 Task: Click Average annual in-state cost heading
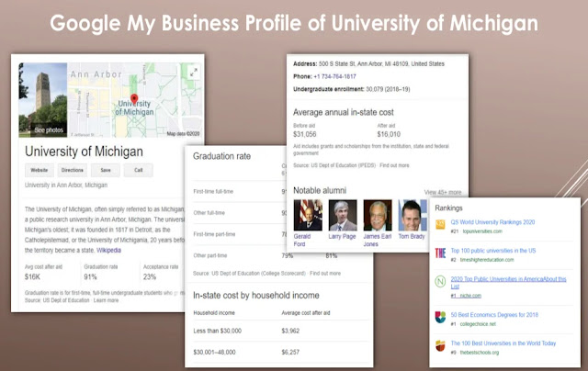tap(344, 112)
